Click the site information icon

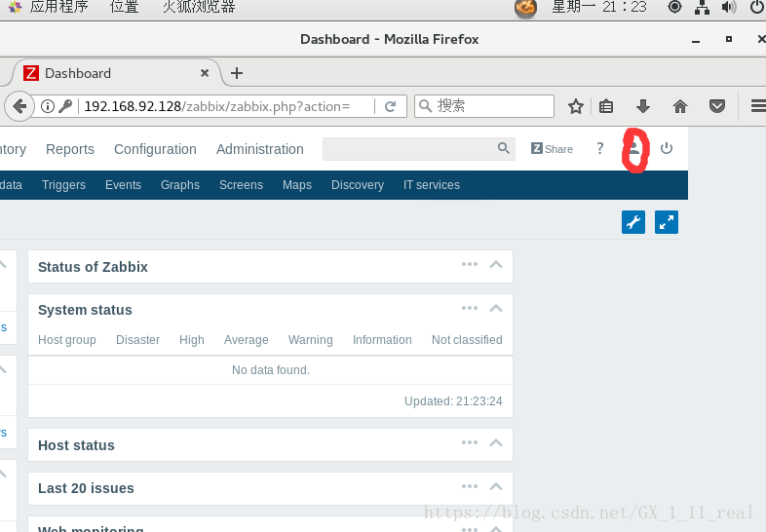[48, 106]
